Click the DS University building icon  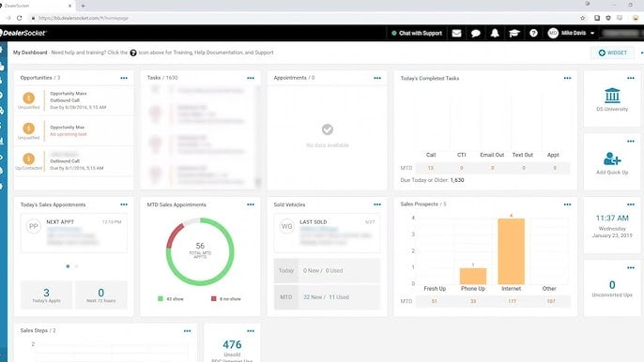[612, 96]
